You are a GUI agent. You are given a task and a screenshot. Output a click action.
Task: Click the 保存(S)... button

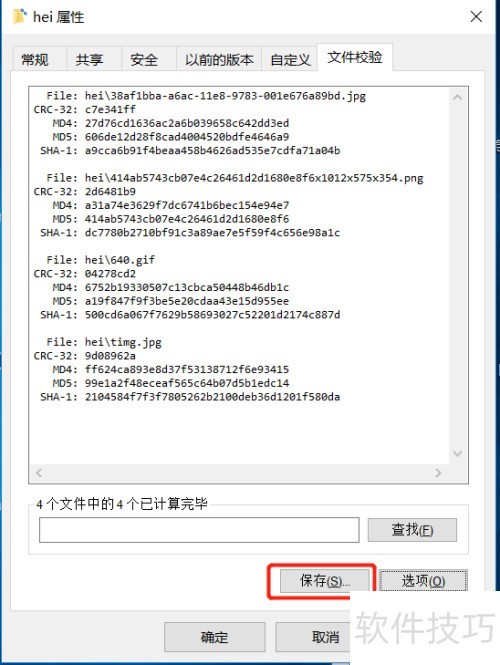325,581
